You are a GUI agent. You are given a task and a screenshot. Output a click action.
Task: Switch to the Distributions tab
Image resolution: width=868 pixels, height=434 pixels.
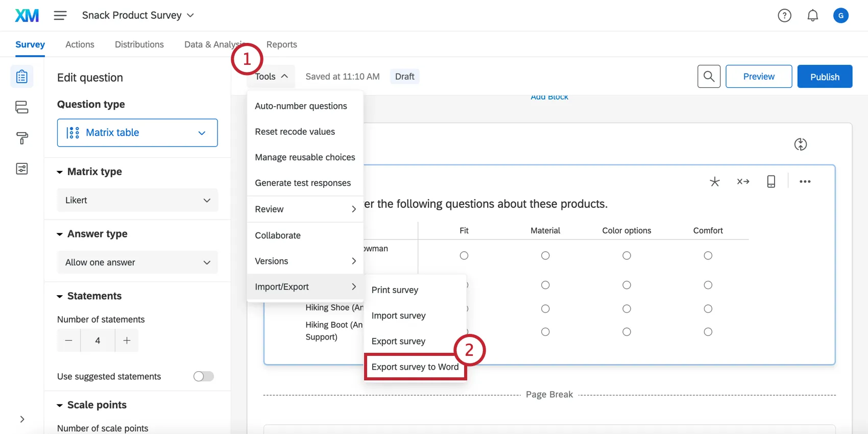pos(139,44)
